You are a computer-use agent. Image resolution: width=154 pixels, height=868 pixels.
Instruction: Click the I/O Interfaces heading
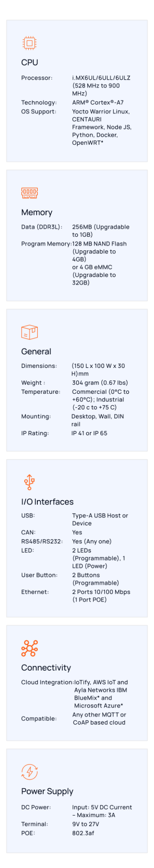tap(48, 502)
